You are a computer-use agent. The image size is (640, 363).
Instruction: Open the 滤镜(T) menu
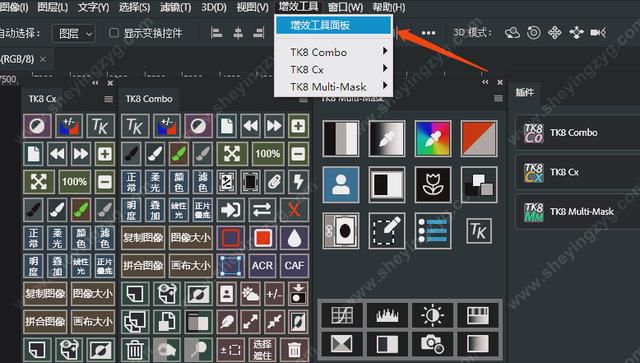click(x=175, y=7)
